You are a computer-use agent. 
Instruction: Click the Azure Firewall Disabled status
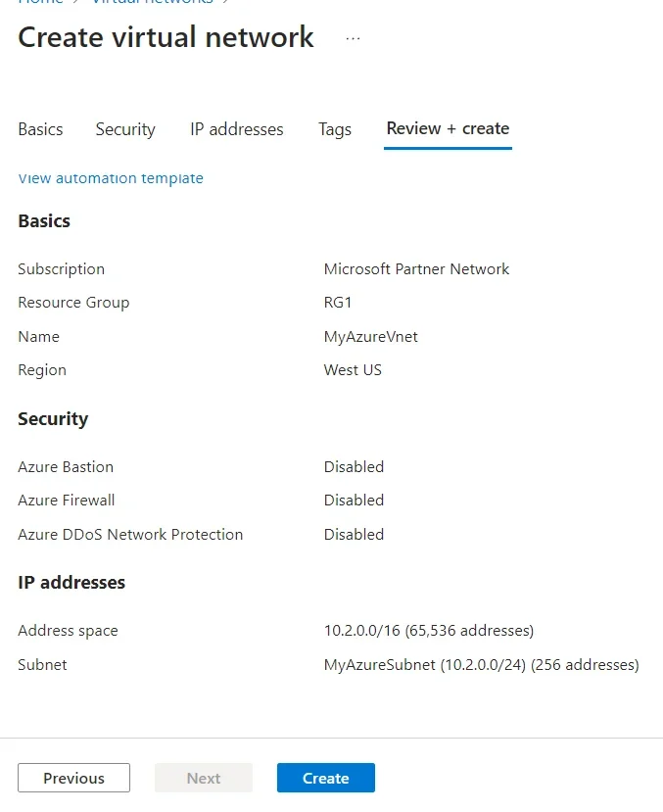354,500
